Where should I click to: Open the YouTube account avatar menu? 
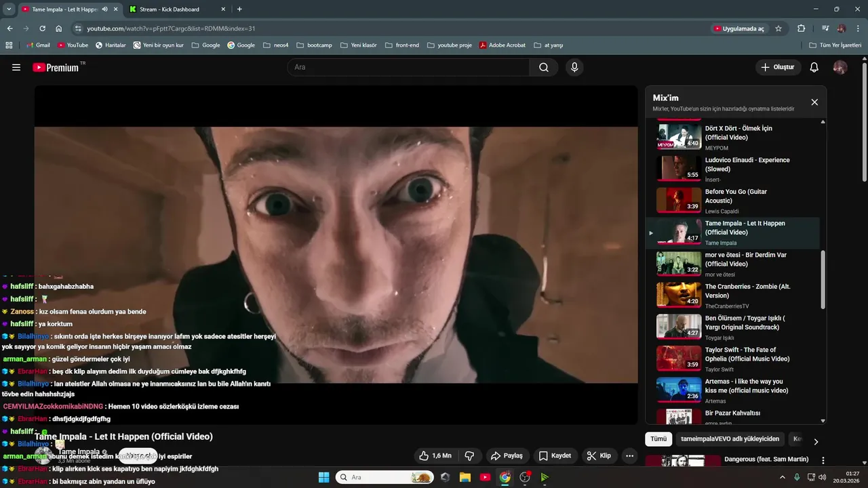click(x=840, y=67)
